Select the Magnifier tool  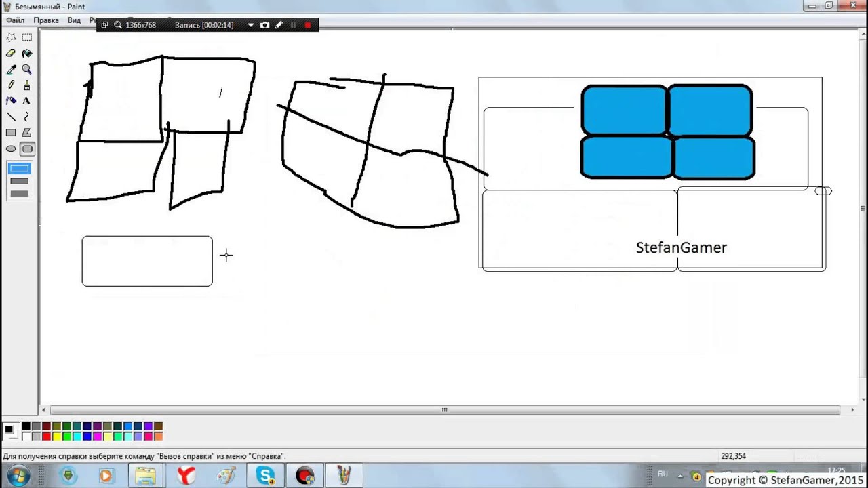click(x=27, y=69)
